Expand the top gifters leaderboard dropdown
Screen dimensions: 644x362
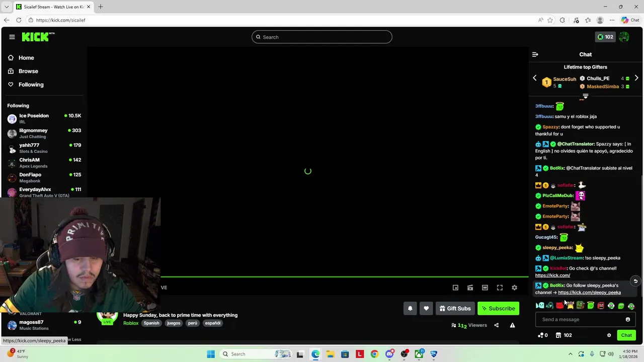pos(585,96)
